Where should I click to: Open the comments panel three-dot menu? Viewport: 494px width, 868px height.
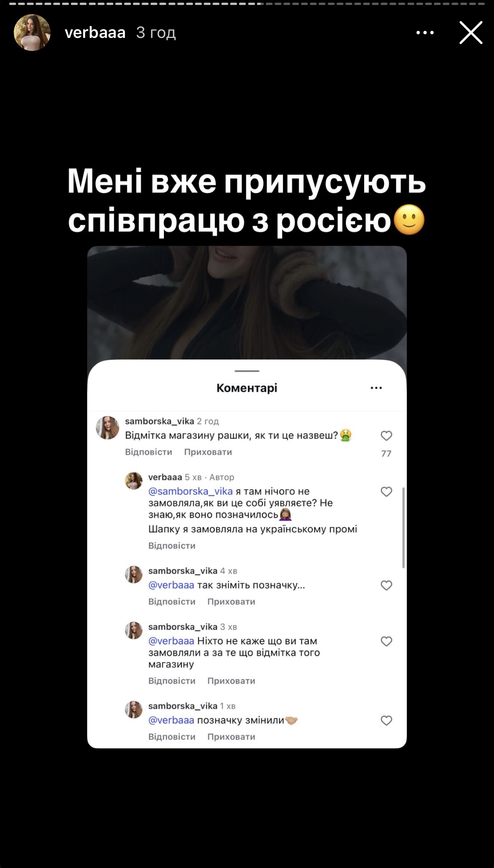click(x=376, y=388)
